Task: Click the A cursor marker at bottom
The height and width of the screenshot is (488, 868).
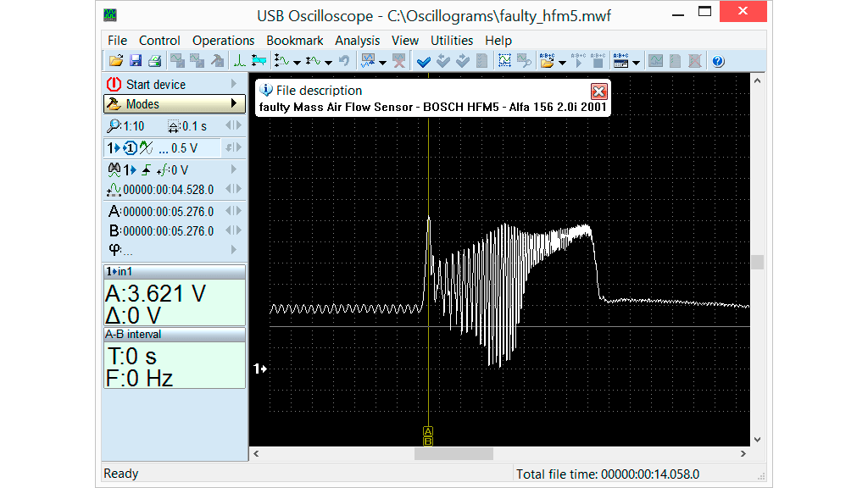Action: click(x=428, y=431)
